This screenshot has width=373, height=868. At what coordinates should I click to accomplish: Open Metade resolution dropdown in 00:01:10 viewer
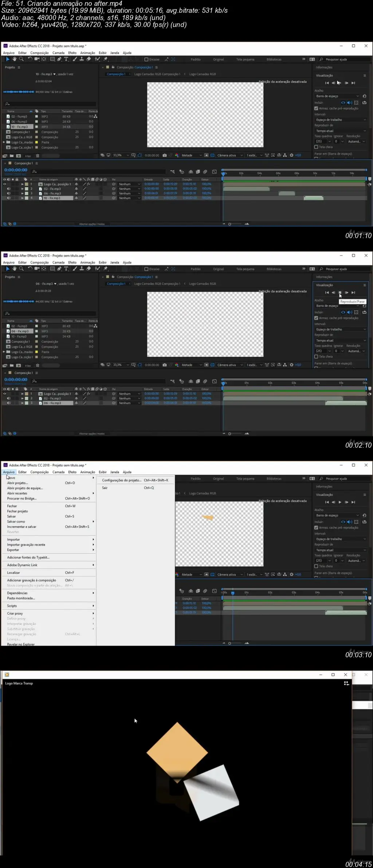[x=192, y=155]
